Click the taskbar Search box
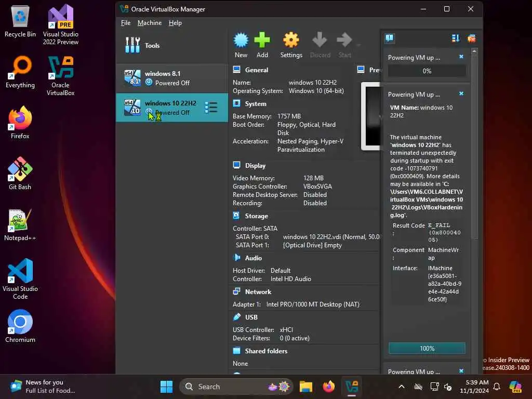 click(x=236, y=387)
